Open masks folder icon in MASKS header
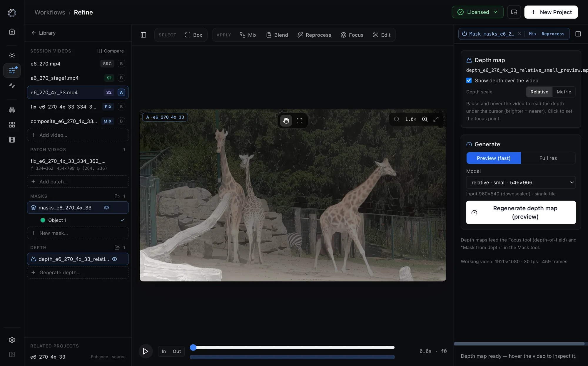 [x=117, y=196]
